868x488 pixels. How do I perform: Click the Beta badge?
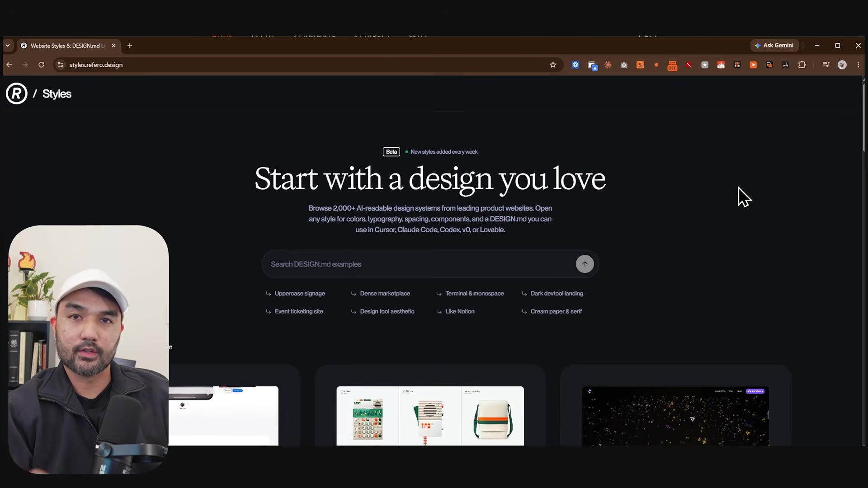391,152
